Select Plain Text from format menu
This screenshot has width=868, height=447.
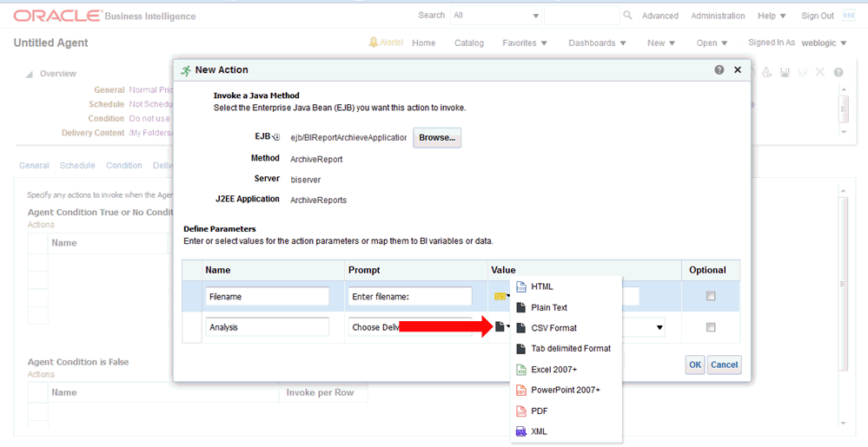(x=541, y=307)
